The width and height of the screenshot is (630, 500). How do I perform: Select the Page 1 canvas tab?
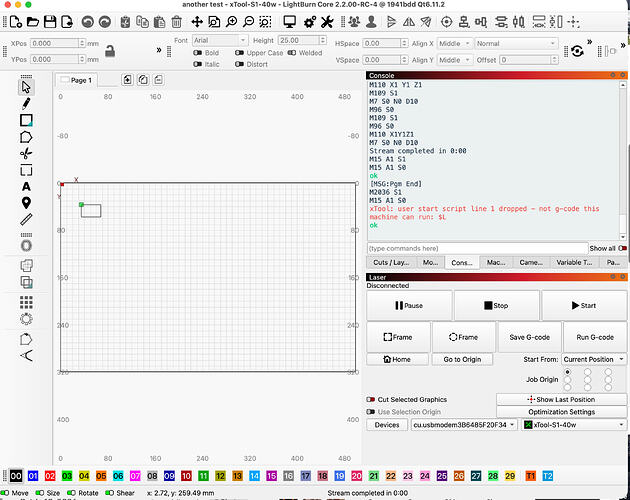click(76, 80)
